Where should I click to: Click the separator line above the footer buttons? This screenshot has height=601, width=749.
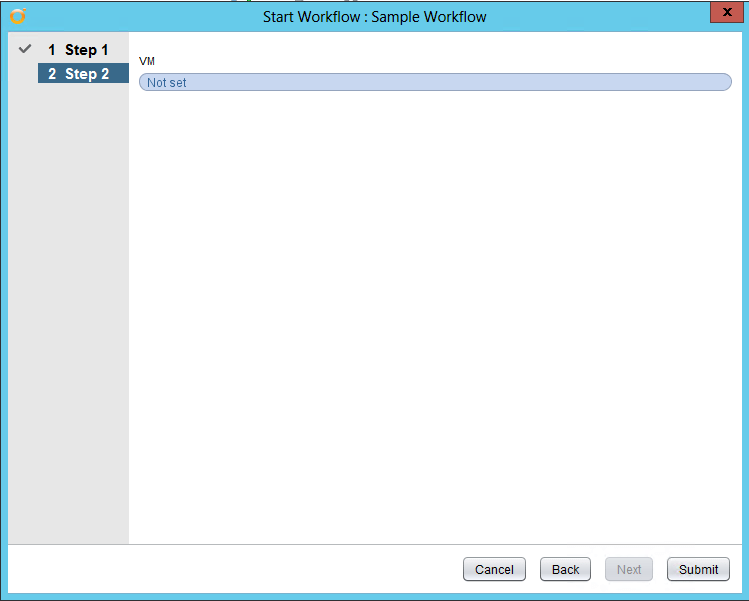click(x=374, y=544)
